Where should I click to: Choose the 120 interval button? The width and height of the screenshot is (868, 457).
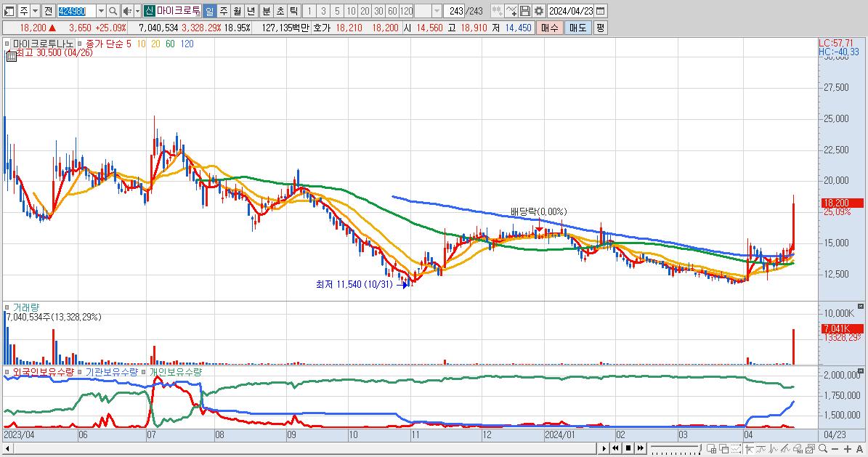coord(406,11)
